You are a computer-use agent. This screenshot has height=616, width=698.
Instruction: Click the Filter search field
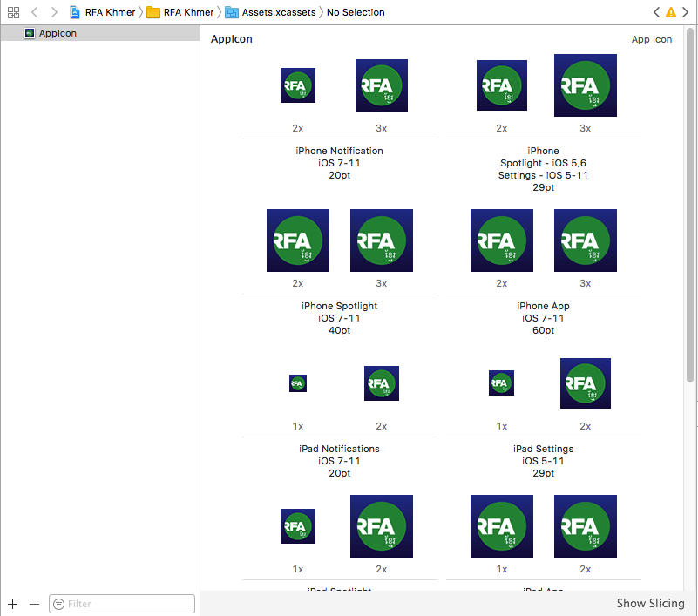click(x=122, y=604)
